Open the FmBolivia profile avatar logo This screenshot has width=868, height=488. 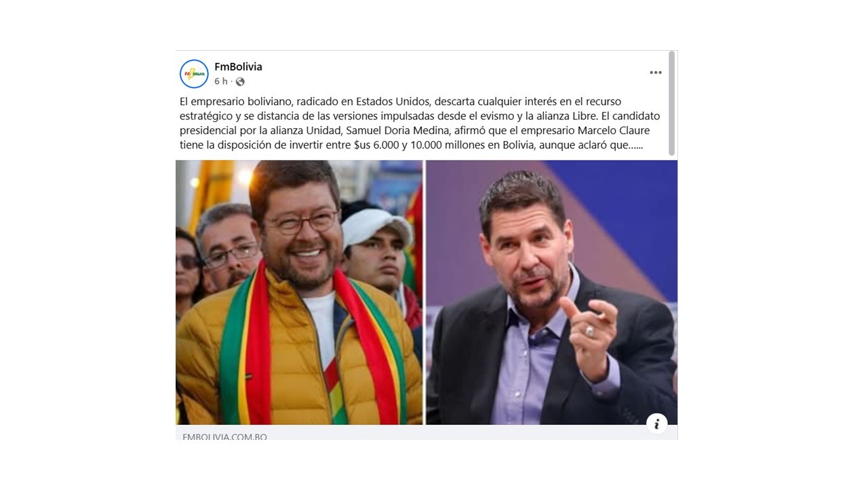(x=194, y=74)
